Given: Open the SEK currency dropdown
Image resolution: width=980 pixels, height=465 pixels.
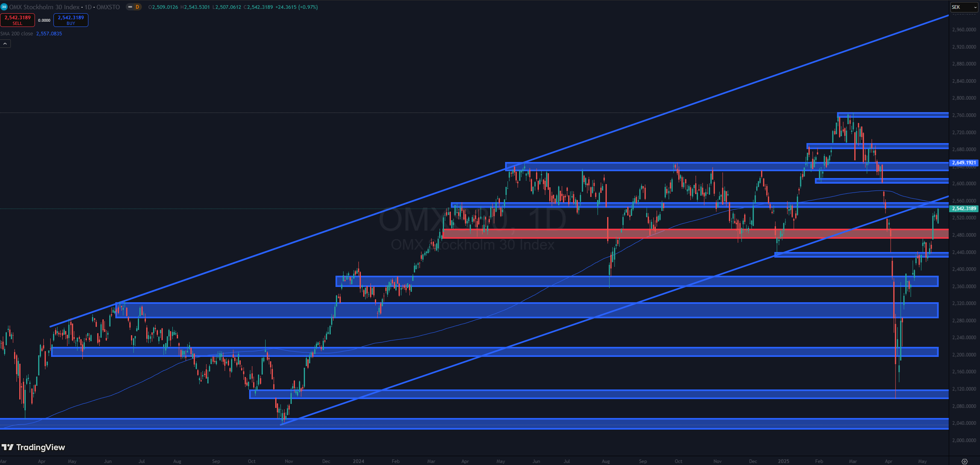Looking at the screenshot, I should (964, 7).
